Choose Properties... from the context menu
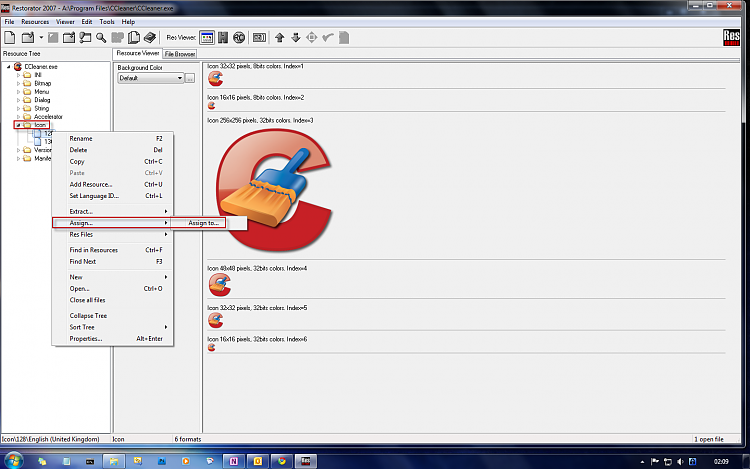The height and width of the screenshot is (469, 750). coord(112,339)
